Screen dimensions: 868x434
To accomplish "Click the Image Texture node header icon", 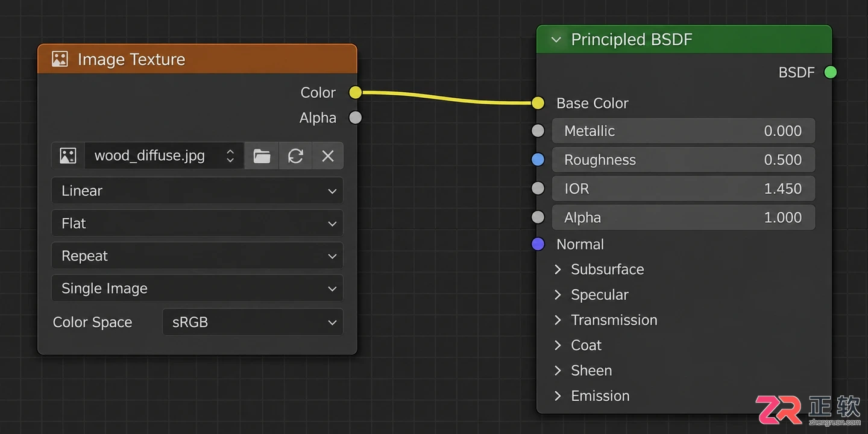I will [x=60, y=59].
